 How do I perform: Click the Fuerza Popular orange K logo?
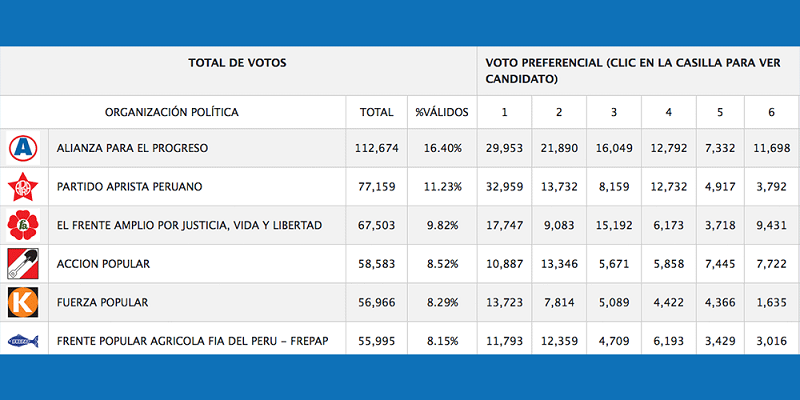(22, 301)
